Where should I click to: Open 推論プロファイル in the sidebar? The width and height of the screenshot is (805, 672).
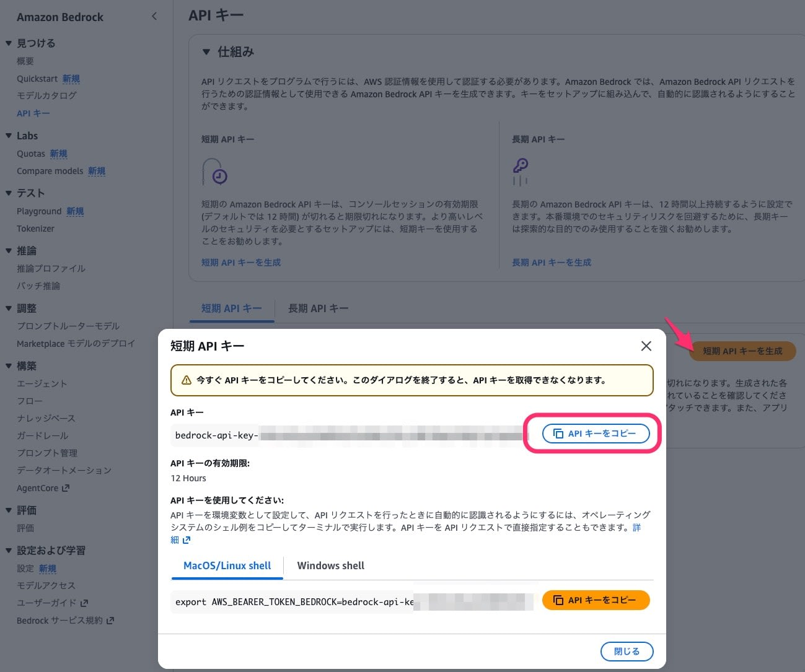(51, 268)
